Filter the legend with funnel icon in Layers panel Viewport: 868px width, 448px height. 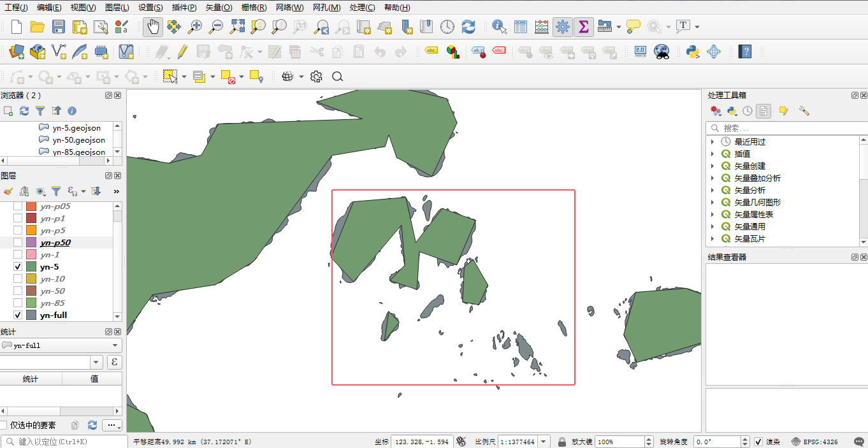click(56, 191)
